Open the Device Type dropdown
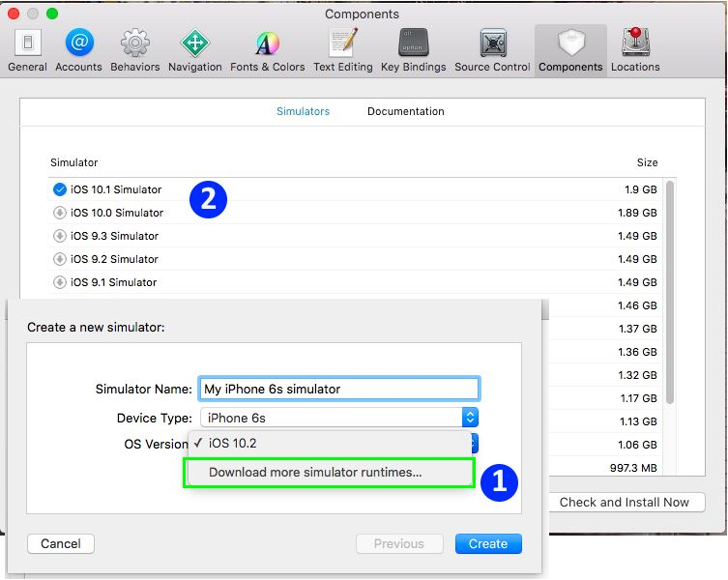Image resolution: width=728 pixels, height=580 pixels. (339, 418)
